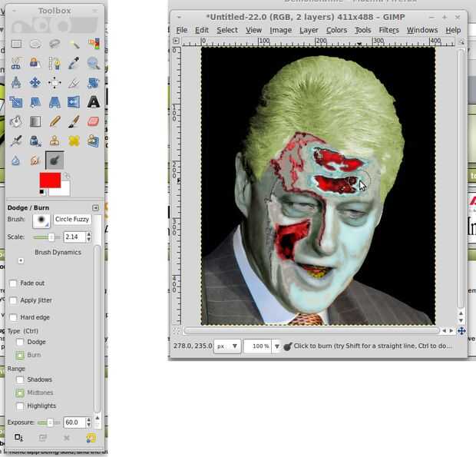Open the Filters menu
This screenshot has width=476, height=457.
click(388, 30)
